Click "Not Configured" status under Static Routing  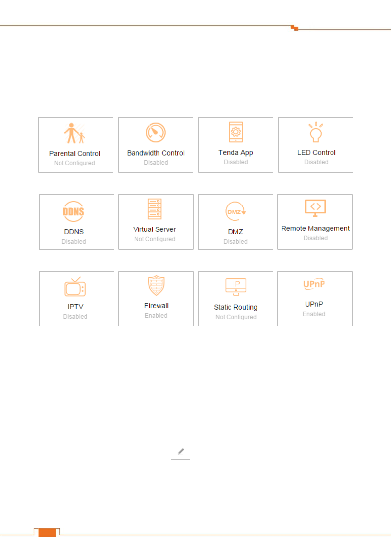pos(236,317)
